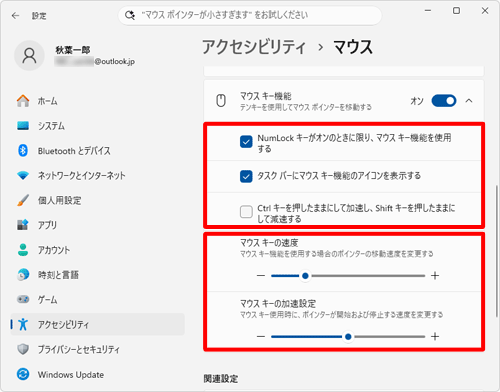
Task: Click the user profile avatar icon
Action: [29, 56]
